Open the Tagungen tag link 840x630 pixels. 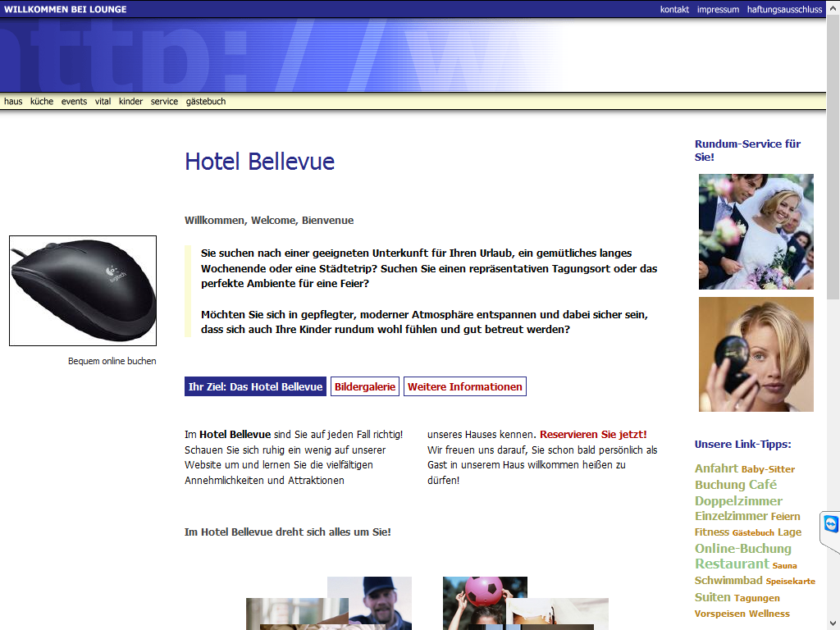click(x=757, y=598)
